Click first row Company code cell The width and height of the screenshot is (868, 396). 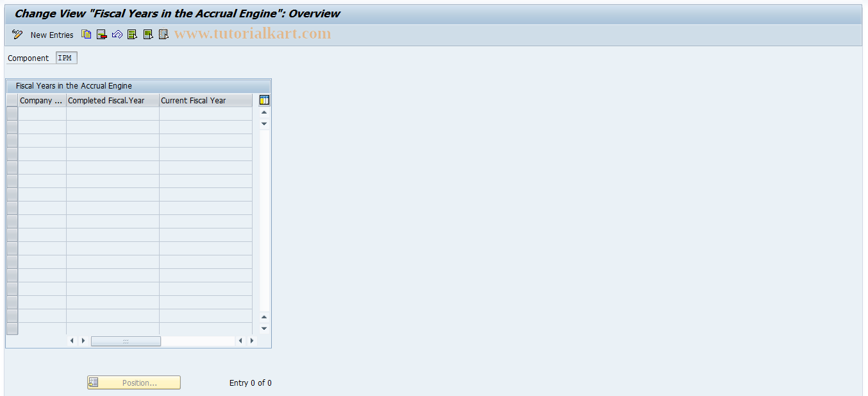[x=42, y=114]
